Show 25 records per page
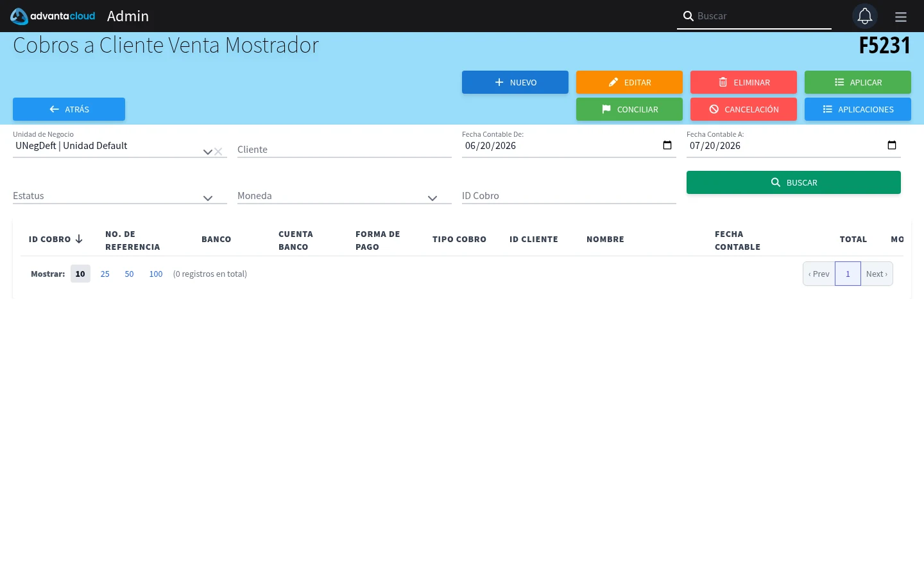 105,274
